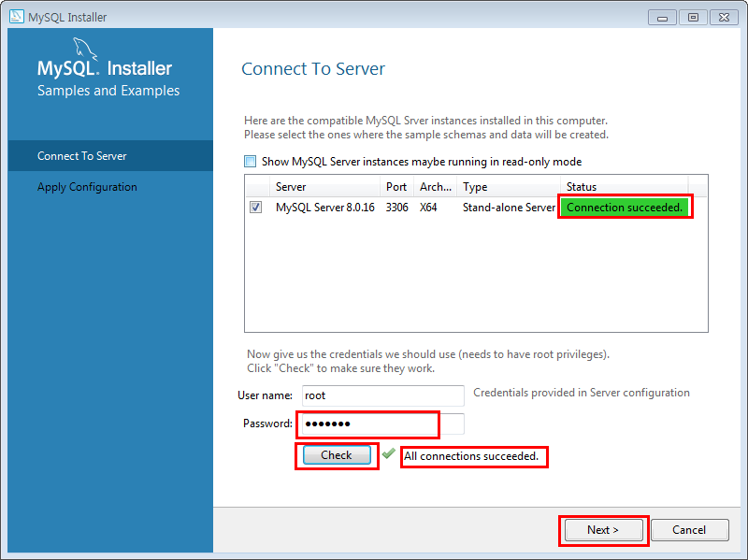Image resolution: width=748 pixels, height=560 pixels.
Task: Select the MySQL Server 8.0.16 row text
Action: point(324,208)
